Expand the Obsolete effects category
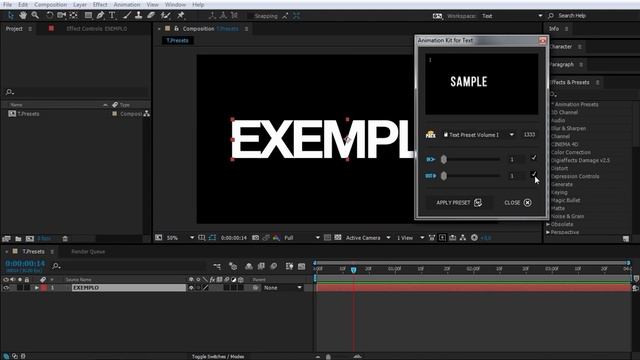 [548, 224]
